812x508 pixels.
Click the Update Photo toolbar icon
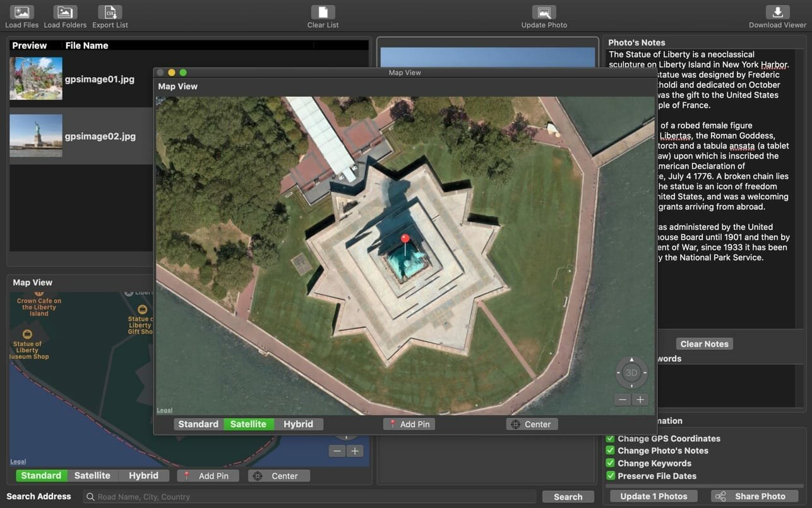tap(544, 13)
